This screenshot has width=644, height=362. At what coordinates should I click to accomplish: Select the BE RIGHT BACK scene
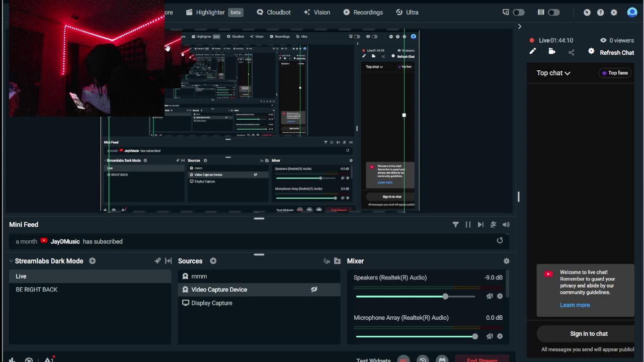click(90, 290)
